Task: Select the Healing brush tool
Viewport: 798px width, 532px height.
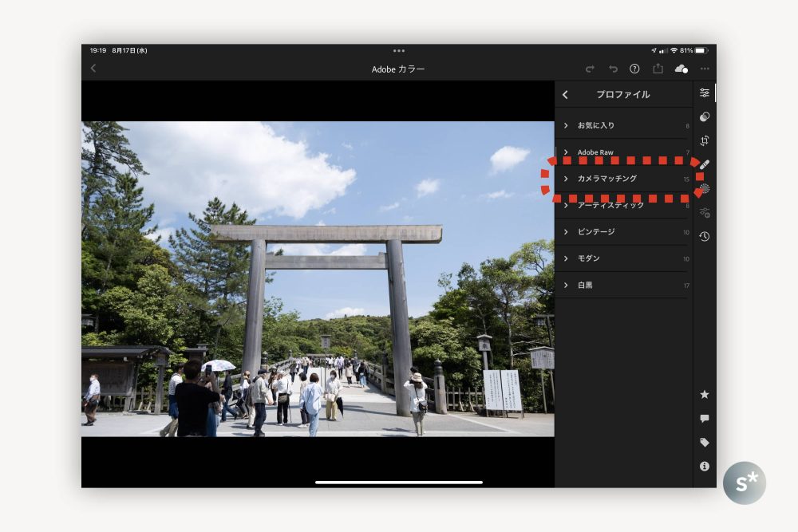Action: (x=704, y=164)
